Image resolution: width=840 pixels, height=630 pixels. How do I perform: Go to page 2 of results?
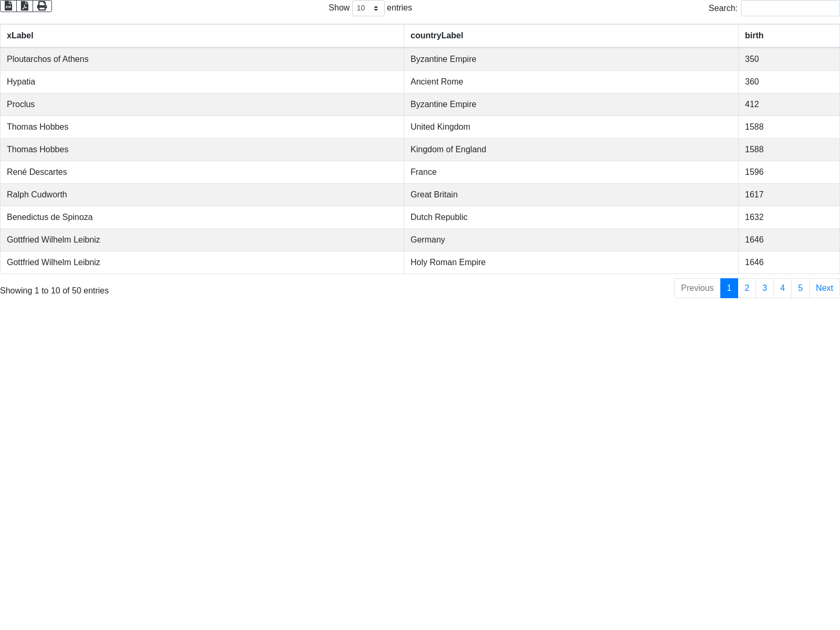(747, 288)
